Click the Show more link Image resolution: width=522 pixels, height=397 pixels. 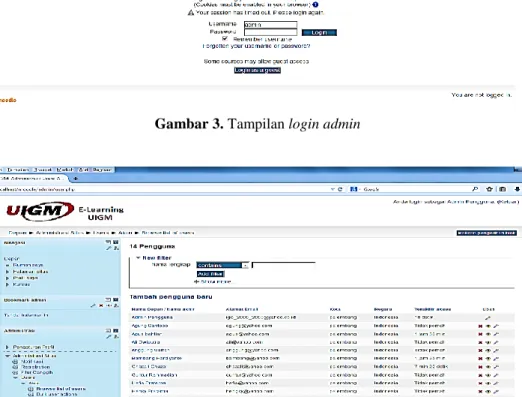click(x=216, y=282)
